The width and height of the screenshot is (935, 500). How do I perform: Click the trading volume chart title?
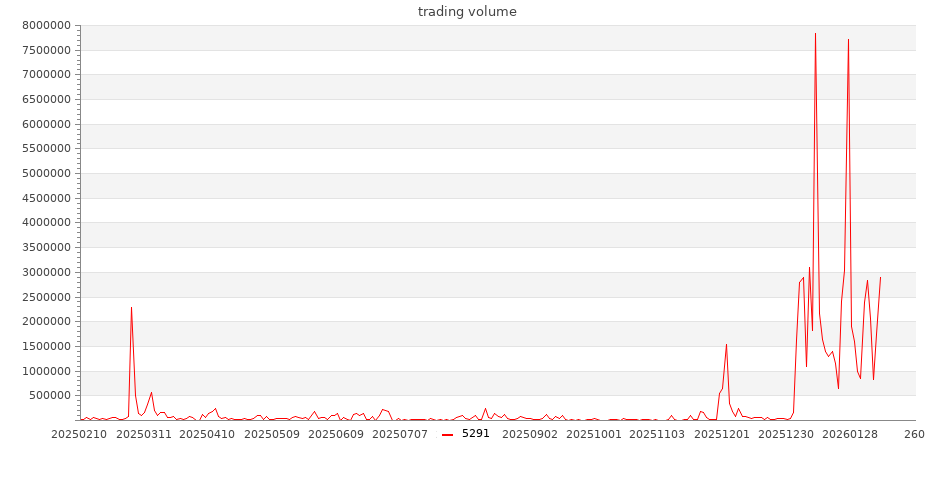[x=467, y=12]
